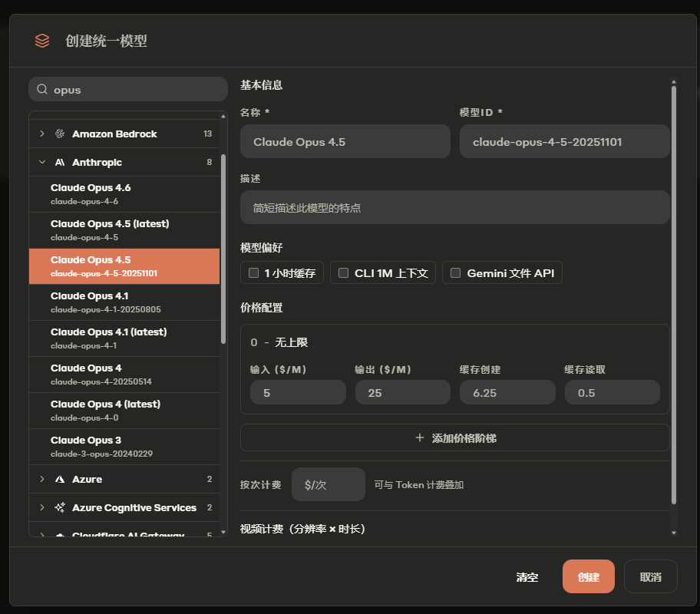Click the 取消 cancel button
Viewport: 700px width, 614px height.
650,576
